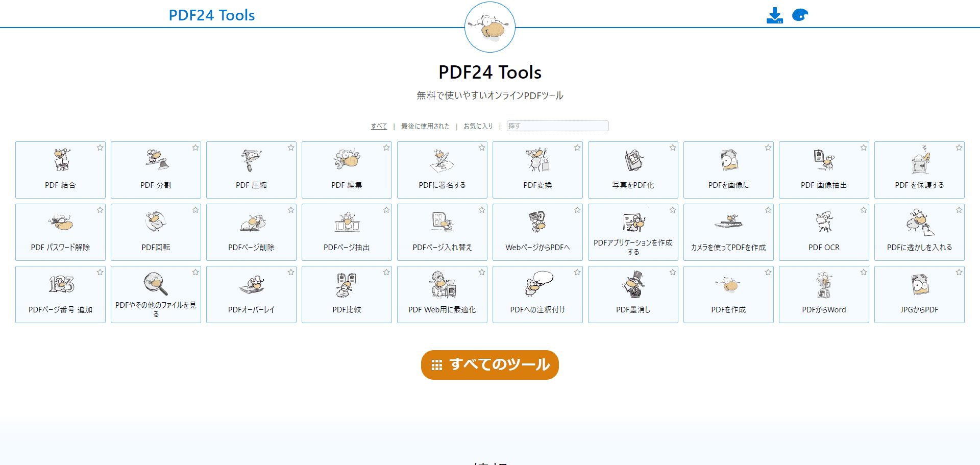Select the すべて filter tab
980x465 pixels.
[379, 126]
